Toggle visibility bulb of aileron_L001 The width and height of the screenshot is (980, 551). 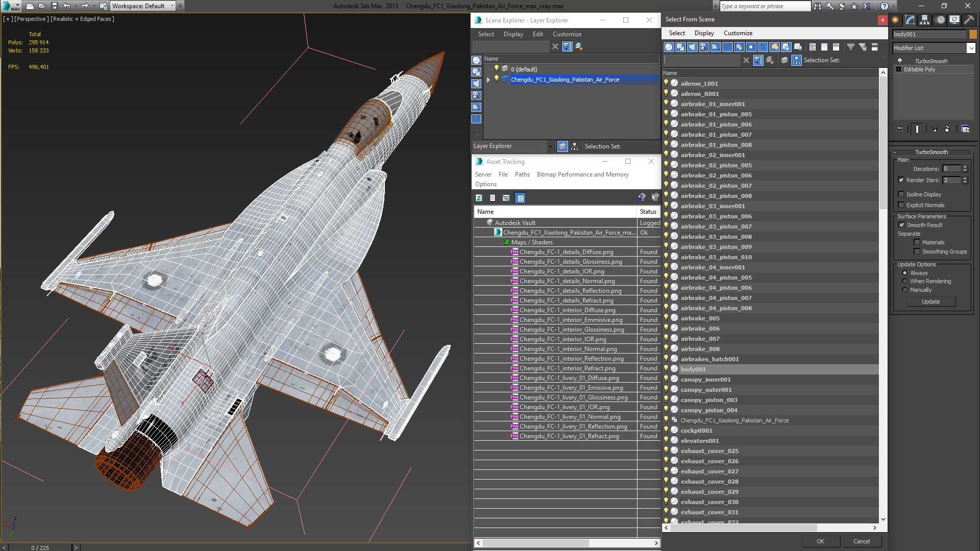666,83
